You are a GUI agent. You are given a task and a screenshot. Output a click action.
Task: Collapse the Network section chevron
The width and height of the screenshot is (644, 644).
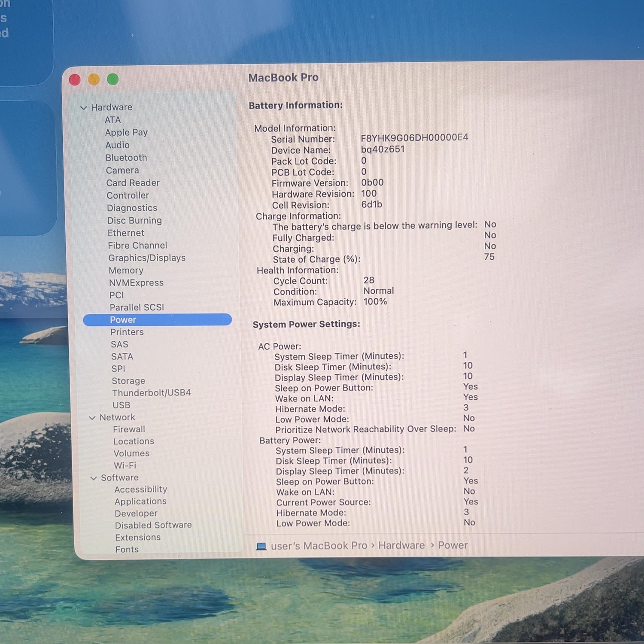point(92,418)
